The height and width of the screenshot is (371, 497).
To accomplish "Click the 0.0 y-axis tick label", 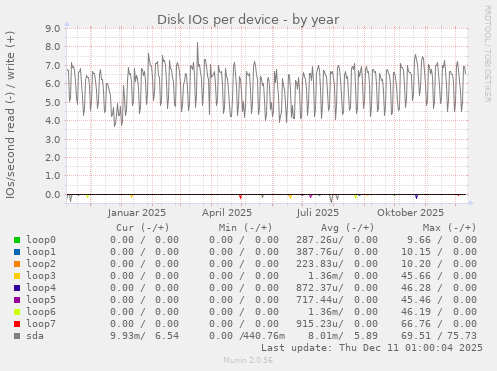I will click(x=53, y=195).
